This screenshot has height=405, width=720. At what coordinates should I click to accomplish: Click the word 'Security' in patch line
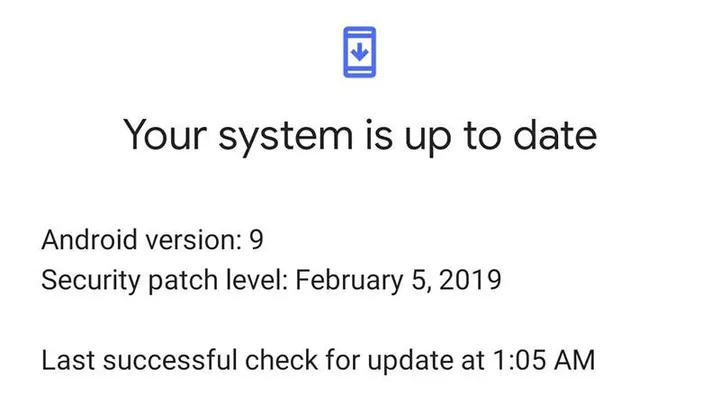coord(83,281)
